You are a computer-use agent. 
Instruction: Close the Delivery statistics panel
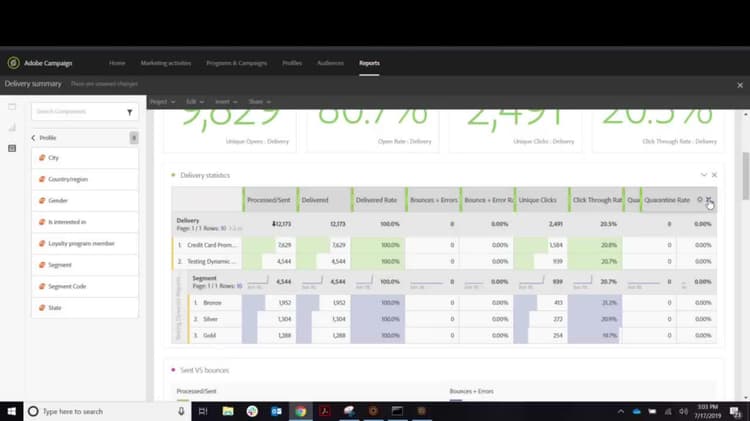click(714, 175)
